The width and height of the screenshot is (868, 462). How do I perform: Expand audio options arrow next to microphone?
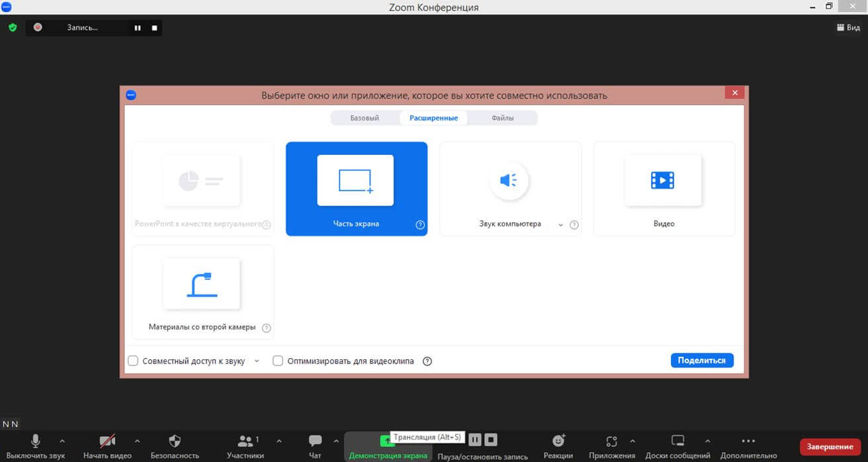point(62,441)
